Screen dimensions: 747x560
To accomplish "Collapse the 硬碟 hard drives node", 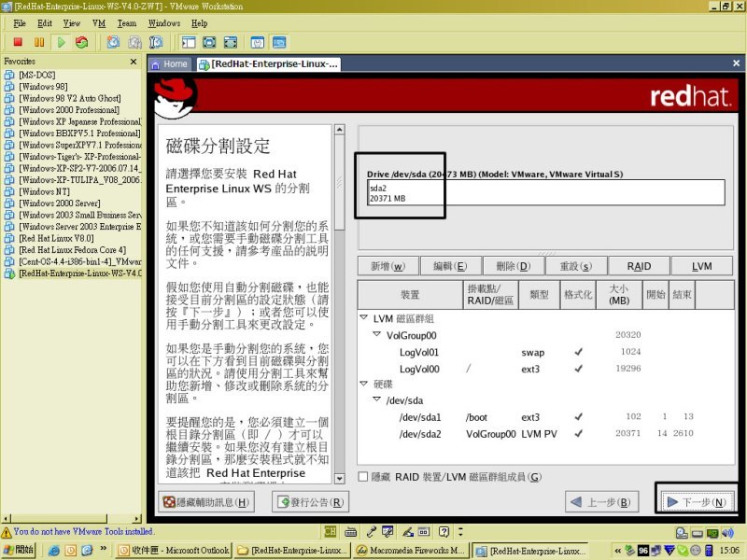I will pyautogui.click(x=364, y=383).
